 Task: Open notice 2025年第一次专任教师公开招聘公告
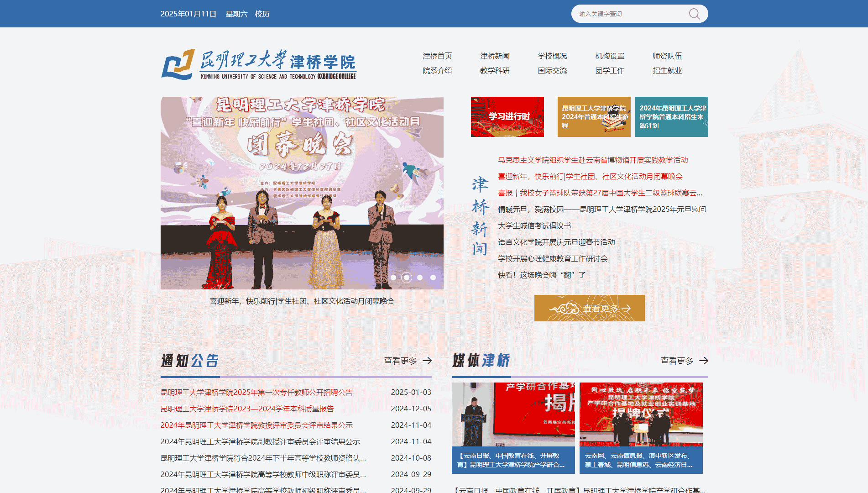pos(256,393)
